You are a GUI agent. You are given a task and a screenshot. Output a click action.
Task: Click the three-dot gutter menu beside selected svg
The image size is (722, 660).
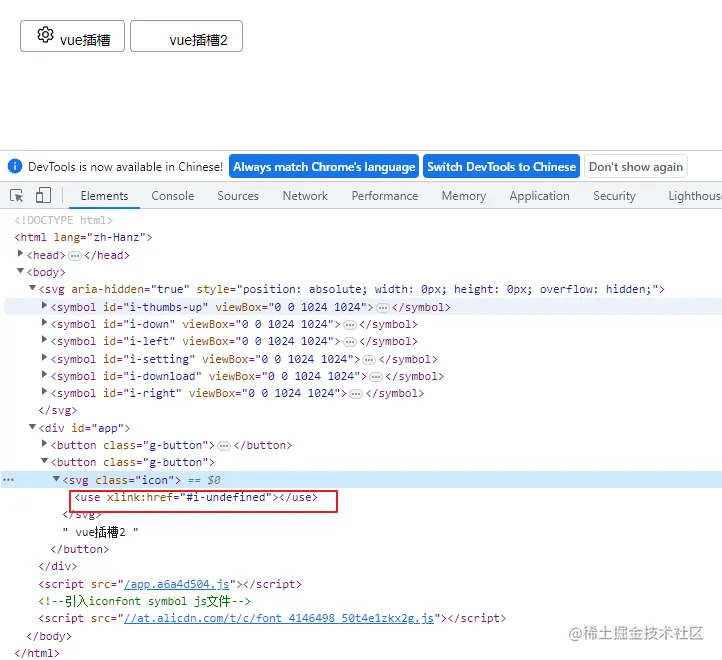pyautogui.click(x=8, y=480)
